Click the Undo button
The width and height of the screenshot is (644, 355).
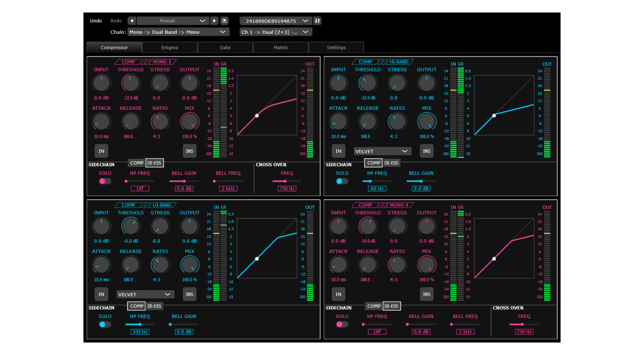click(x=96, y=21)
